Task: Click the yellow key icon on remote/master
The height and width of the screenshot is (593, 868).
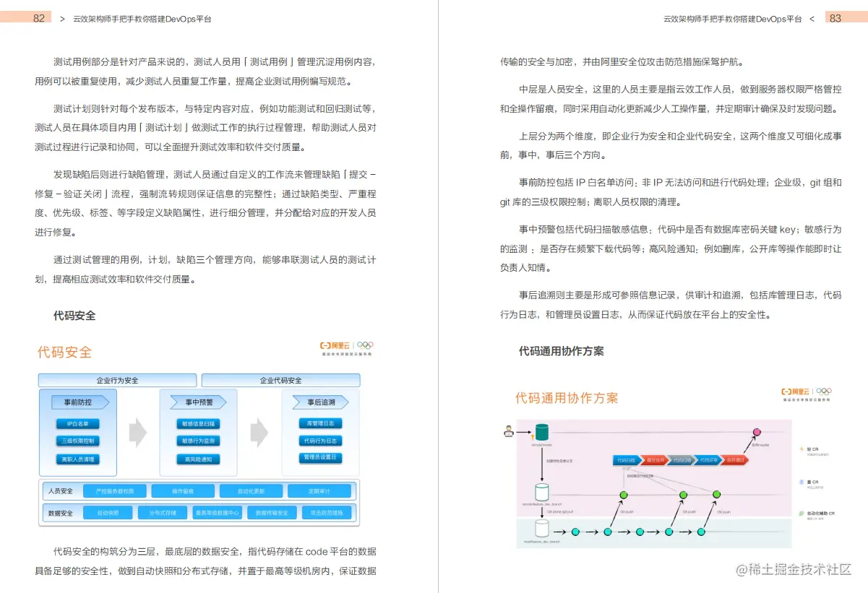Action: pyautogui.click(x=533, y=436)
